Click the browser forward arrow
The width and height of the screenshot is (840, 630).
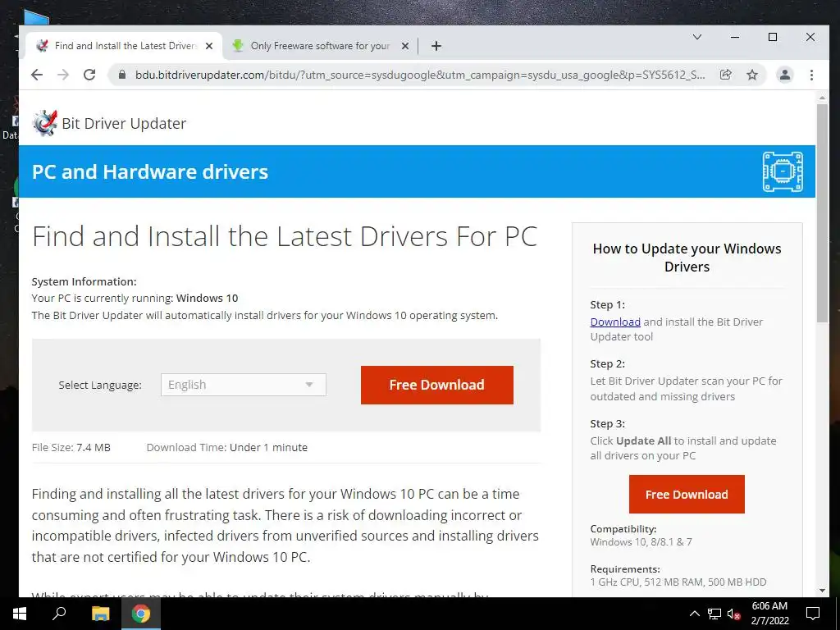click(x=63, y=75)
